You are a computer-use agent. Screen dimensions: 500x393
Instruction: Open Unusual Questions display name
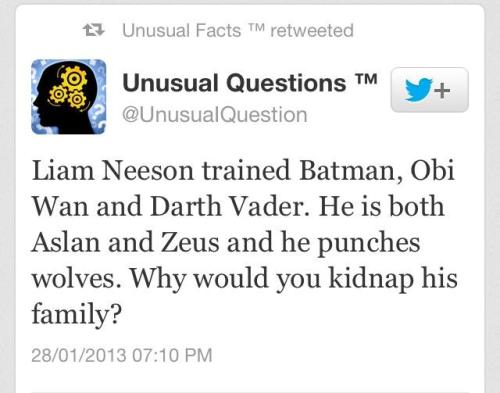point(234,83)
